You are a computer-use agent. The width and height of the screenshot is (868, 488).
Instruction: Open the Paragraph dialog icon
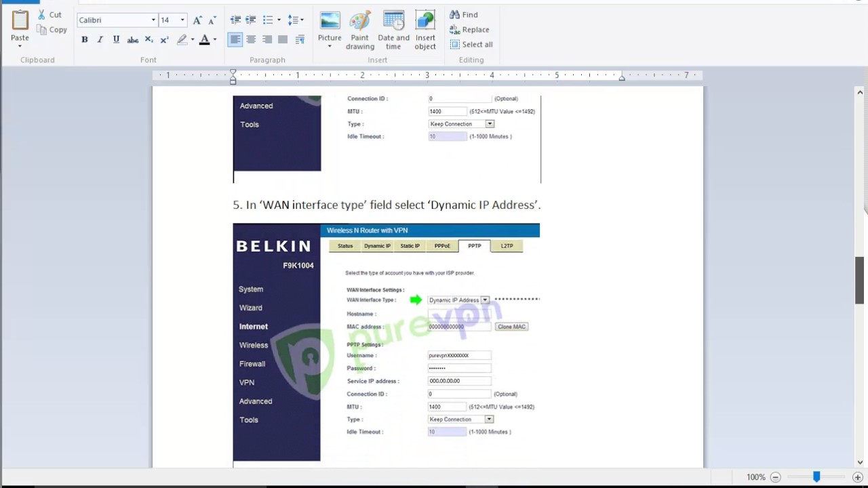click(x=300, y=39)
